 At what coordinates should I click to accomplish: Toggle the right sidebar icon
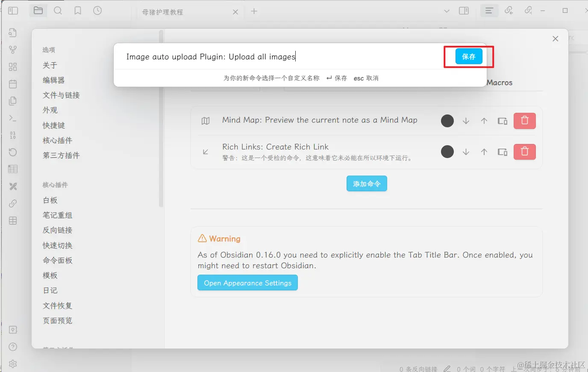point(464,11)
